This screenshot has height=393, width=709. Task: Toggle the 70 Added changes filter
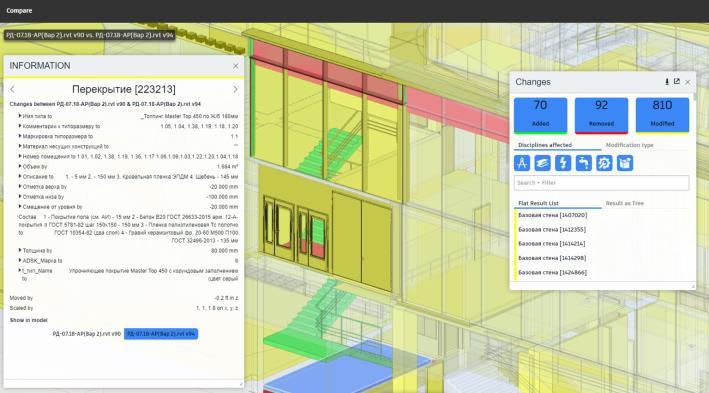(x=540, y=115)
